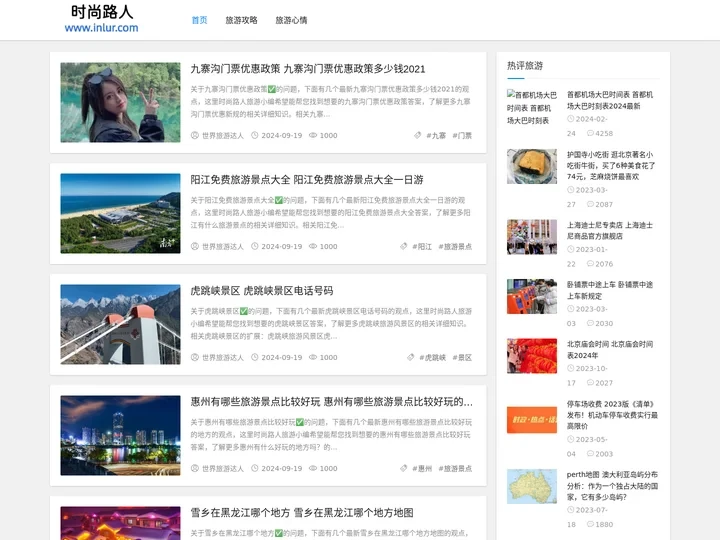Click comment icon beside 2076
720x540 pixels.
coord(590,264)
